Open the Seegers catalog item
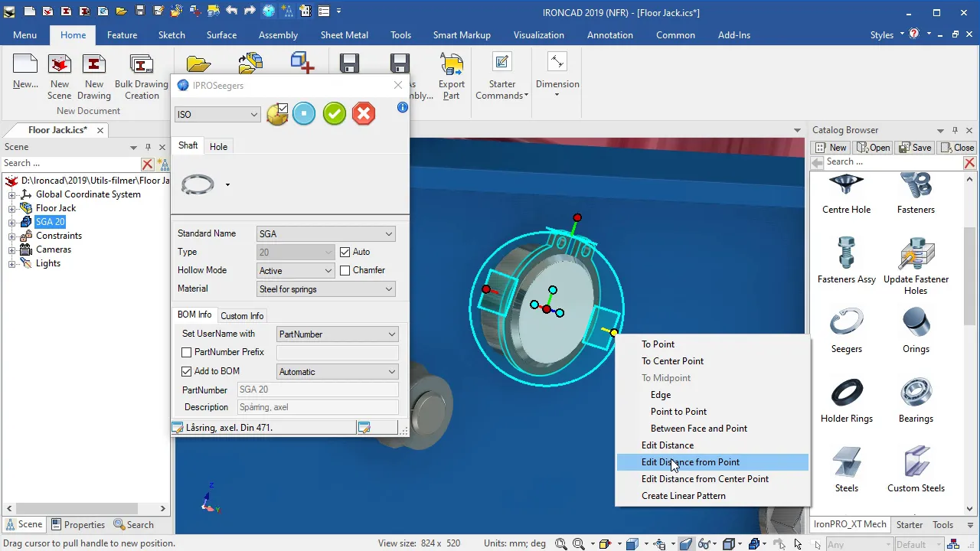This screenshot has width=980, height=551. point(847,331)
